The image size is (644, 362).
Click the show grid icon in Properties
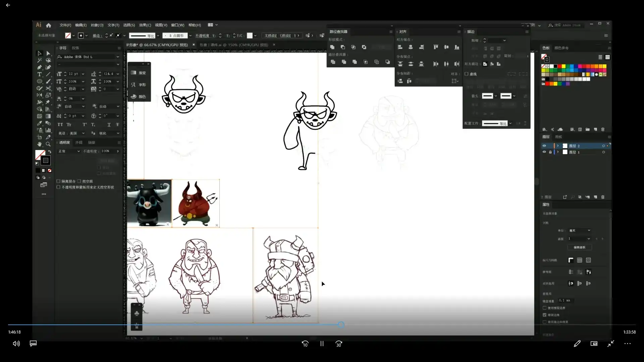point(580,260)
